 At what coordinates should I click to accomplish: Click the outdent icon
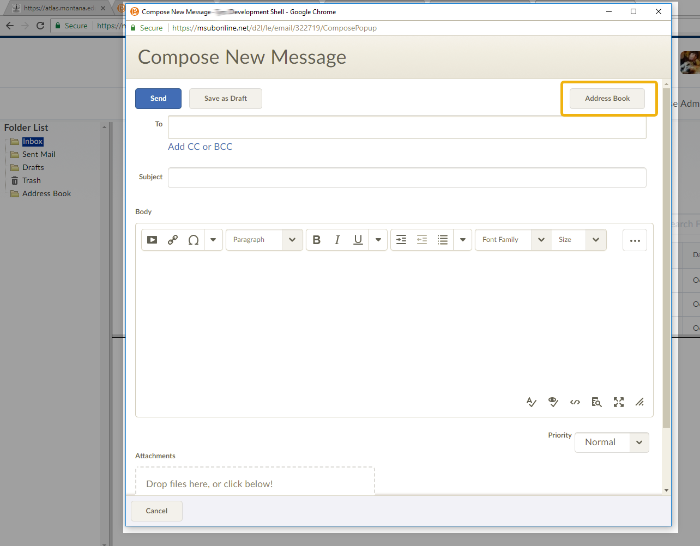422,240
